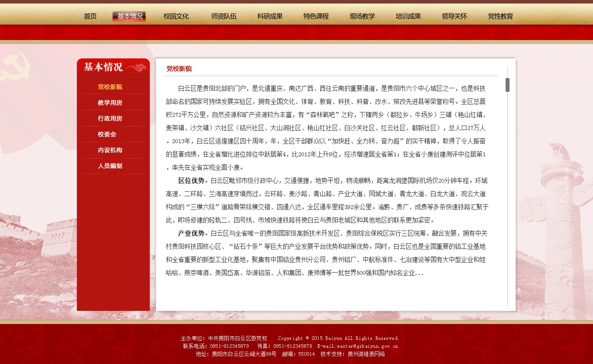Viewport: 593px width, 364px height.
Task: Click the 党校新貌 article heading
Action: (x=179, y=68)
